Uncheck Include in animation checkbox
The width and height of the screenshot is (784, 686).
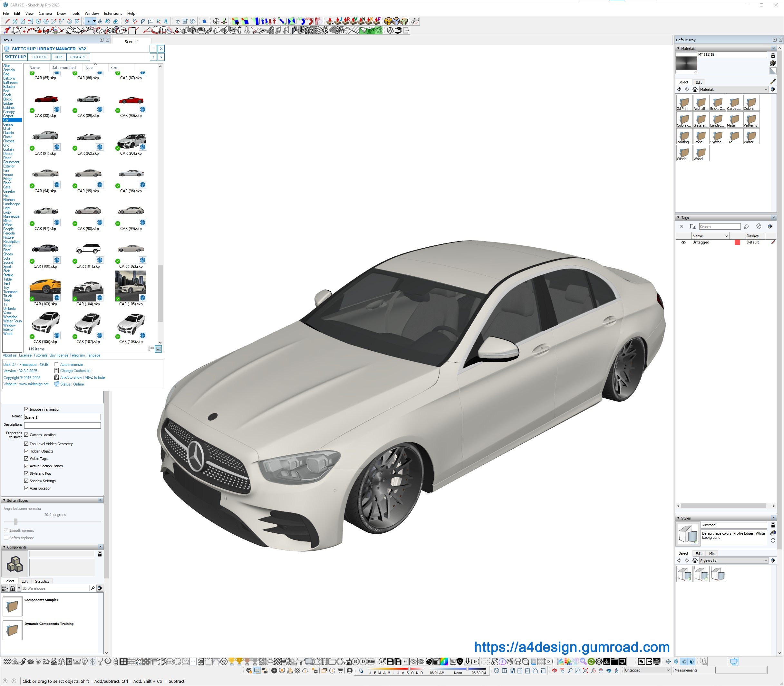(26, 409)
